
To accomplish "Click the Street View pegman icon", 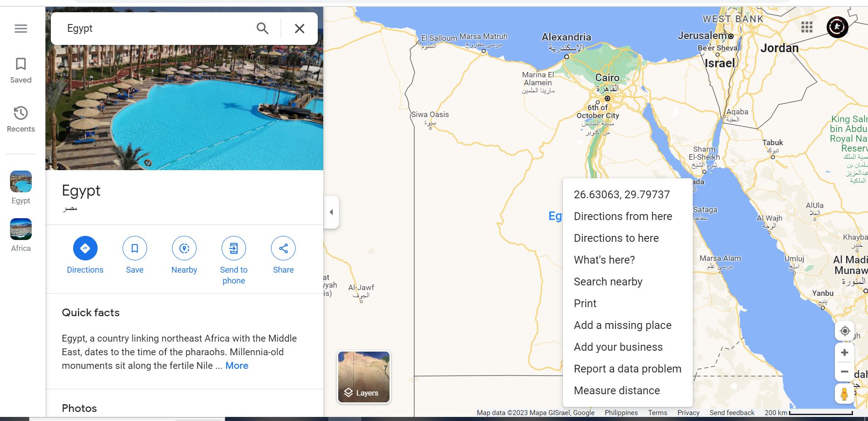I will tap(845, 394).
